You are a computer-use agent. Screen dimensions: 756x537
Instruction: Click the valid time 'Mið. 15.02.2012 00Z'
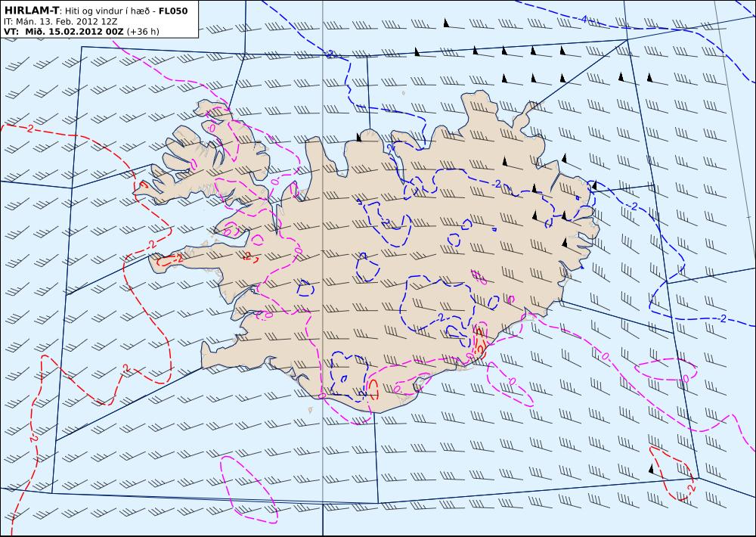click(x=74, y=32)
